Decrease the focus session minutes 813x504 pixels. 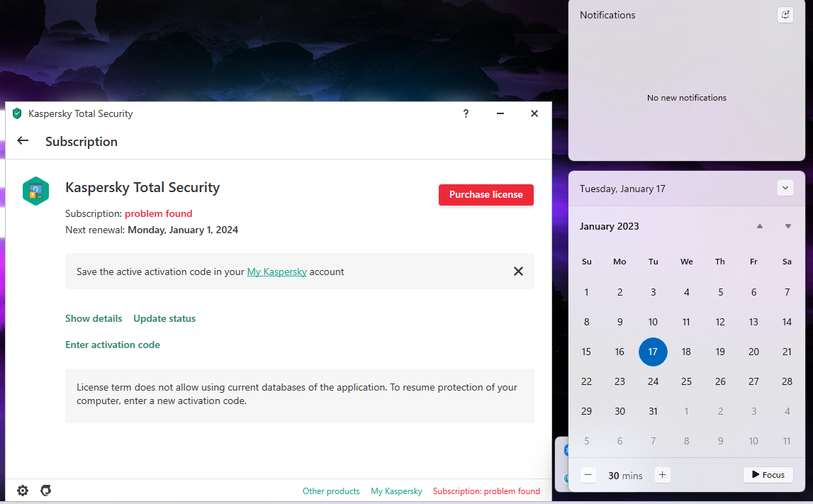[588, 475]
